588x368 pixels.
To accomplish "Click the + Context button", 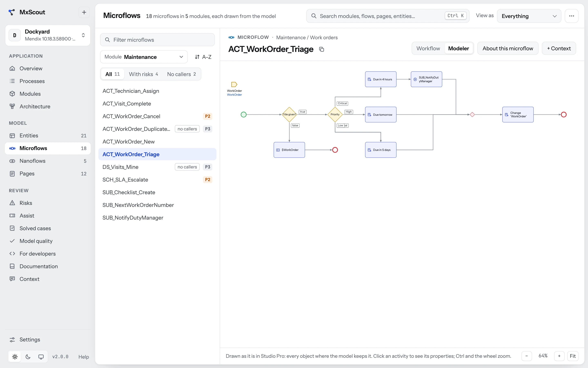I will click(x=559, y=48).
